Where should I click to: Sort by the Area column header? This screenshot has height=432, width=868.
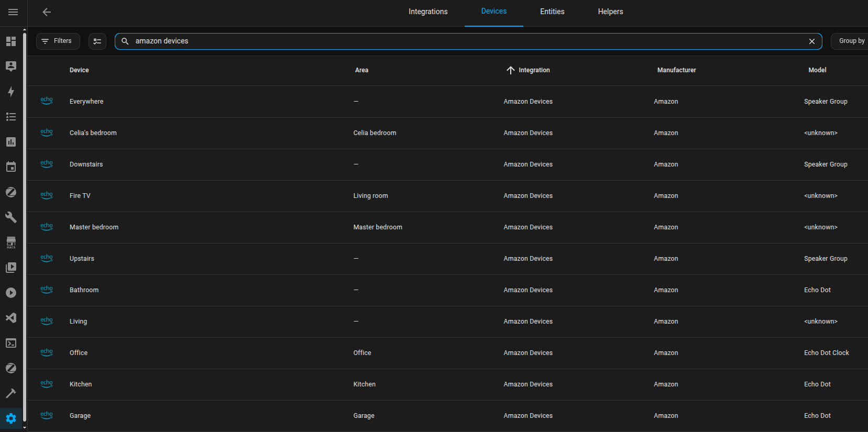(x=361, y=70)
